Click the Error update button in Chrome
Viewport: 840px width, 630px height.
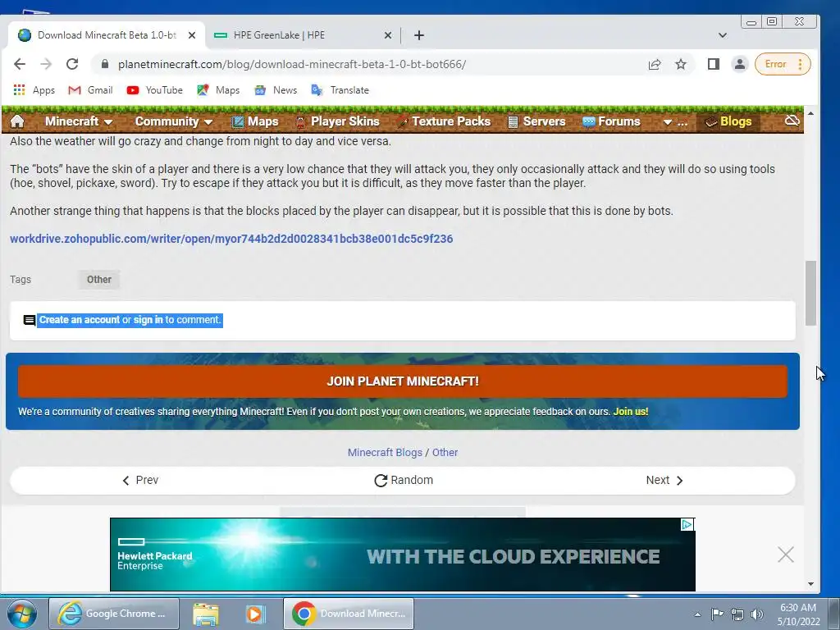(783, 64)
